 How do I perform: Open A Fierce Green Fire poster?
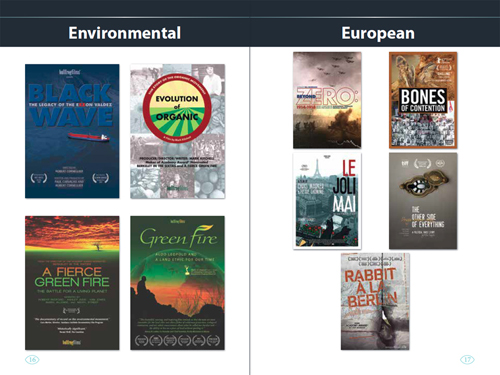click(72, 283)
